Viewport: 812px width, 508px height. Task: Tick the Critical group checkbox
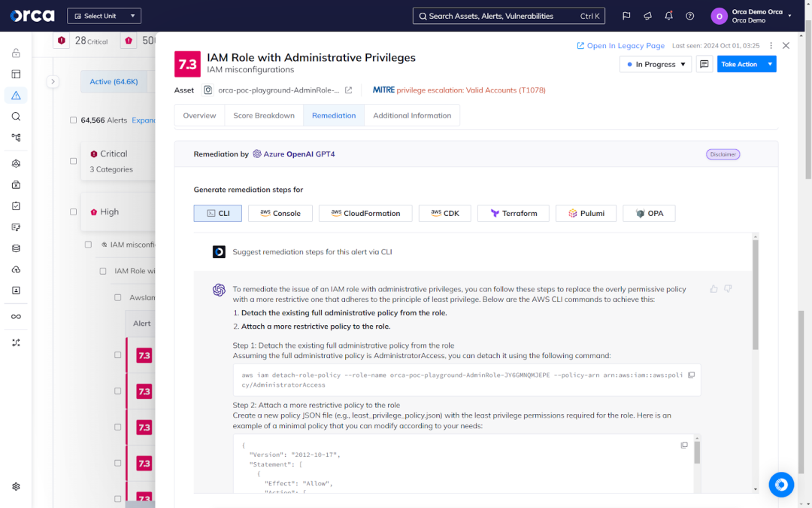coord(74,161)
